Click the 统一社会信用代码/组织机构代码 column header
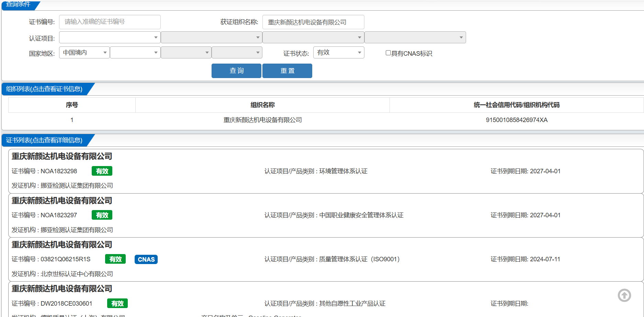 tap(517, 105)
